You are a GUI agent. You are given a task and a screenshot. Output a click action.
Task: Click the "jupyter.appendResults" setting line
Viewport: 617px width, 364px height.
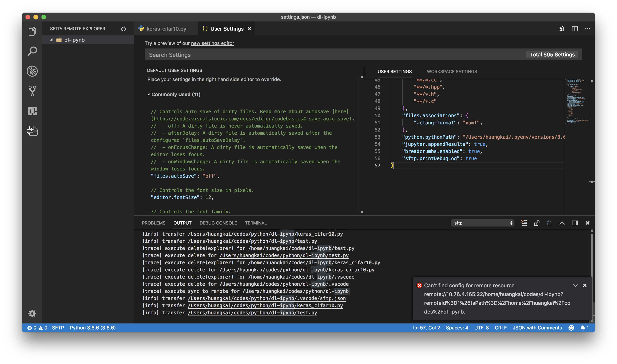coord(445,144)
